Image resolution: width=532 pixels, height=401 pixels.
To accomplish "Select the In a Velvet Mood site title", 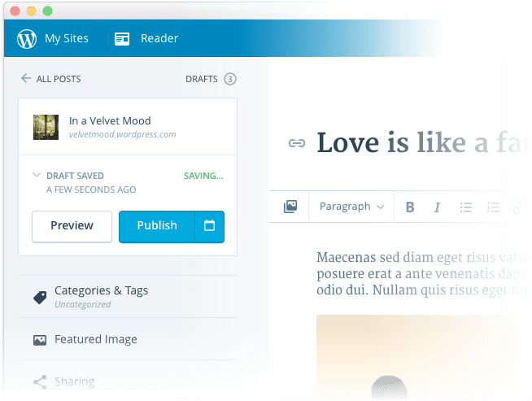I will click(x=110, y=120).
